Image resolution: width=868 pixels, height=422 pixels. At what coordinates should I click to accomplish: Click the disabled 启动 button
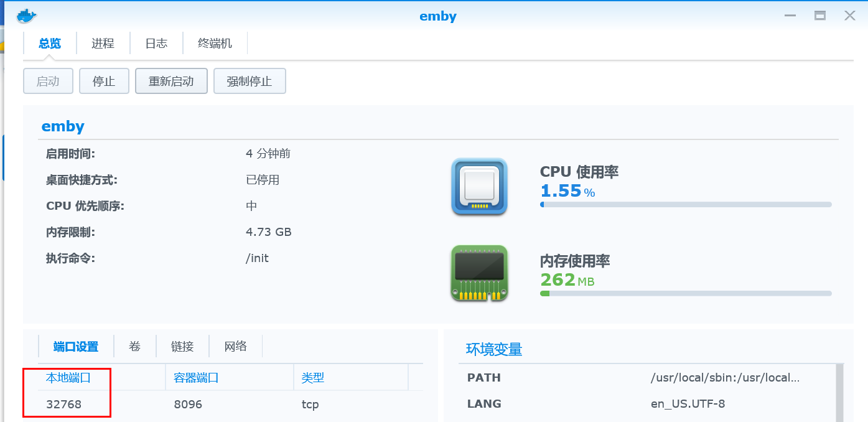click(x=48, y=81)
